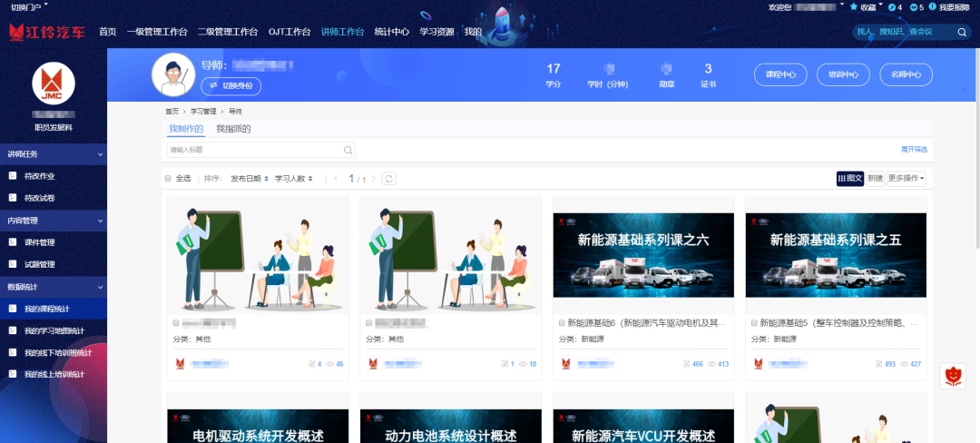Click the magnifier icon in title search field
The height and width of the screenshot is (443, 980).
pyautogui.click(x=348, y=150)
